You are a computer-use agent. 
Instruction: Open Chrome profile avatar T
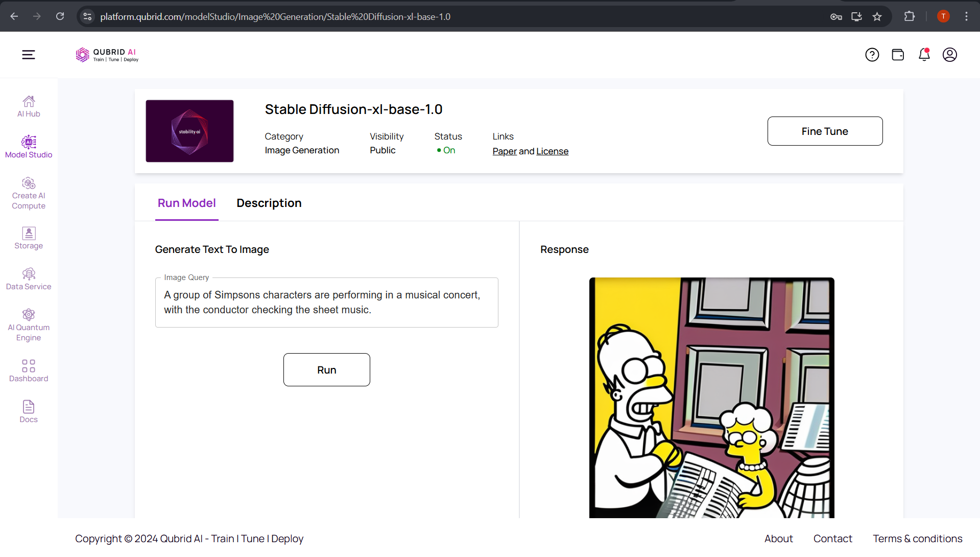[943, 16]
